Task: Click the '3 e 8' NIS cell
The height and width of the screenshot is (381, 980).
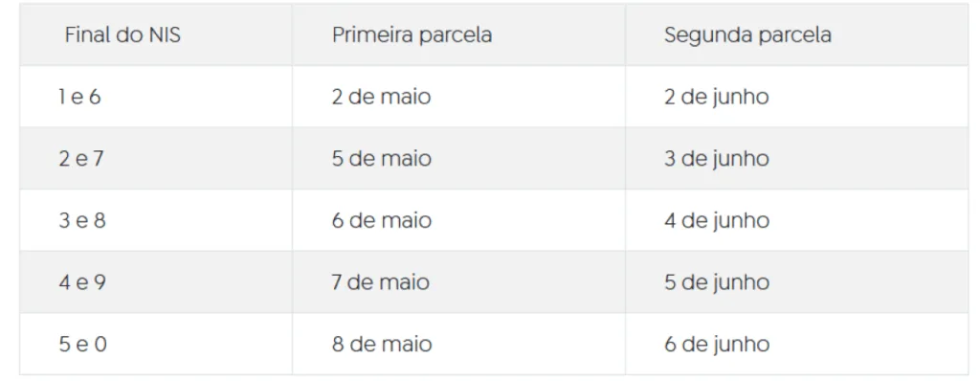Action: (156, 220)
